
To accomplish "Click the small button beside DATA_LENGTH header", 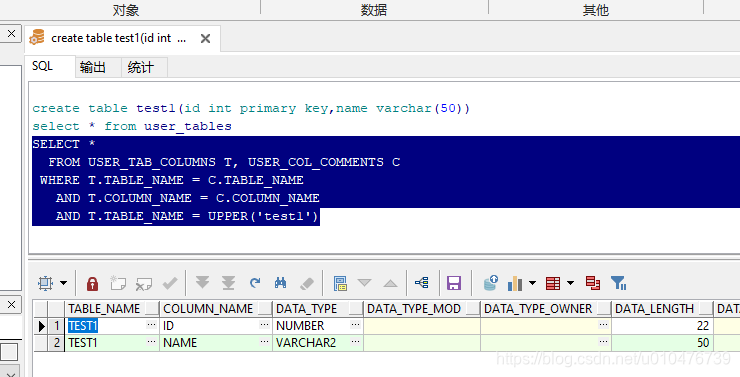I will click(x=706, y=309).
